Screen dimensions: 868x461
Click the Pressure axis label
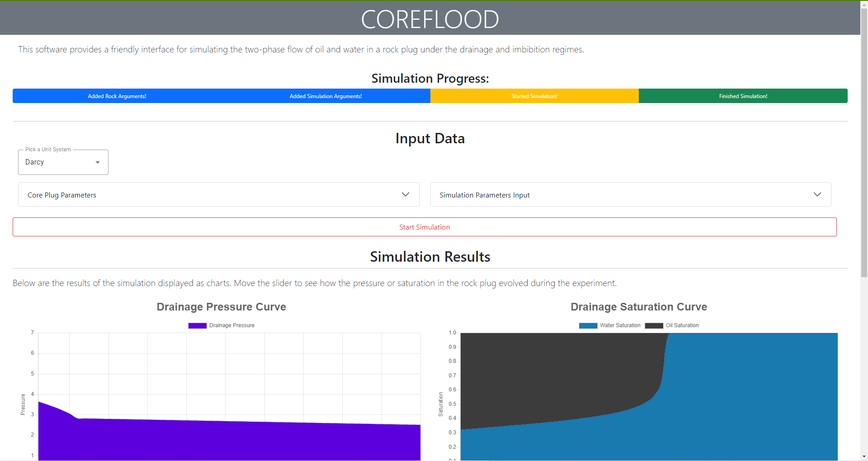click(x=23, y=405)
